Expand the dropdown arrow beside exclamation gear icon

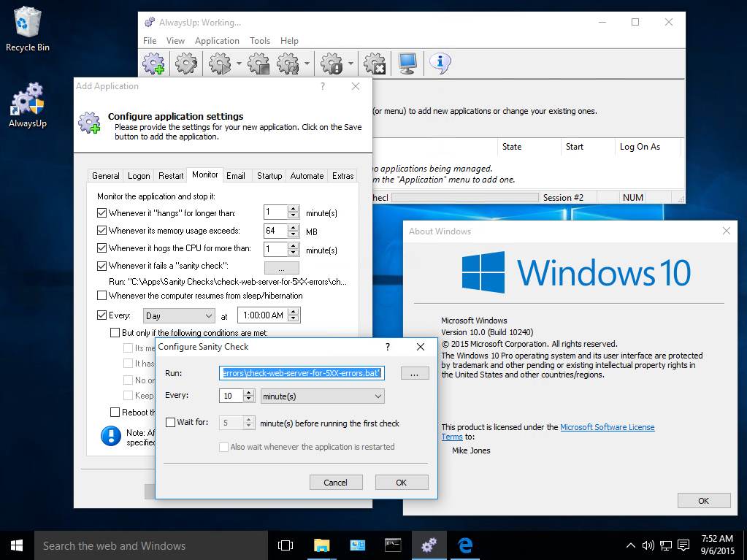tap(350, 64)
